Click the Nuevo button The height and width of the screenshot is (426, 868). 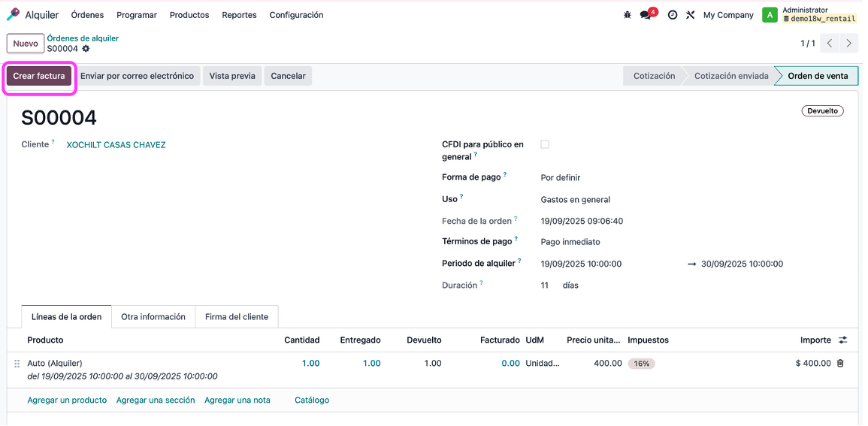coord(26,44)
